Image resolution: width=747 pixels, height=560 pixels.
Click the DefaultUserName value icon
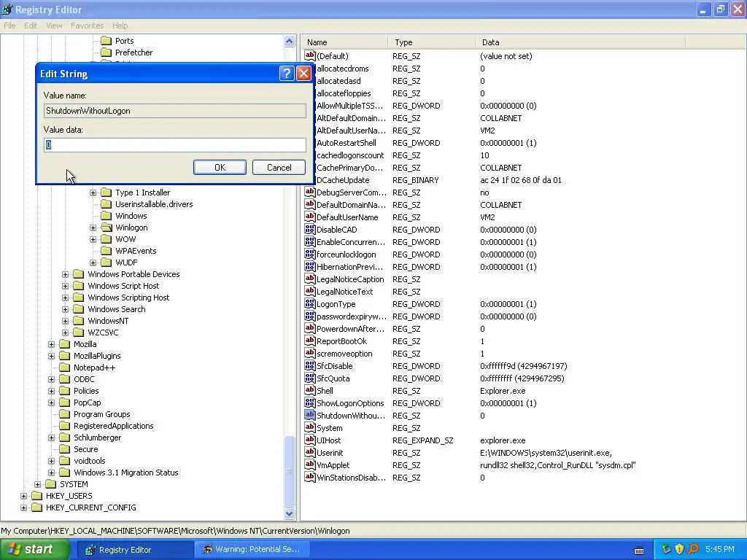point(309,217)
